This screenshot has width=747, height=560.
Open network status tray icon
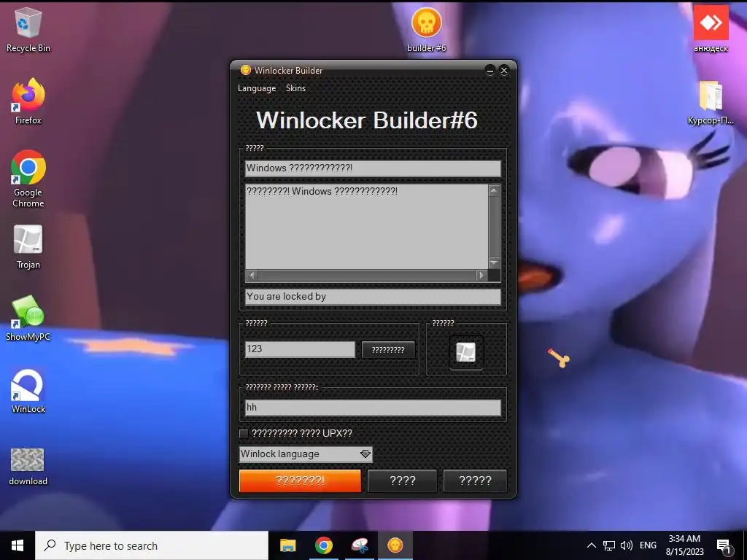[609, 545]
